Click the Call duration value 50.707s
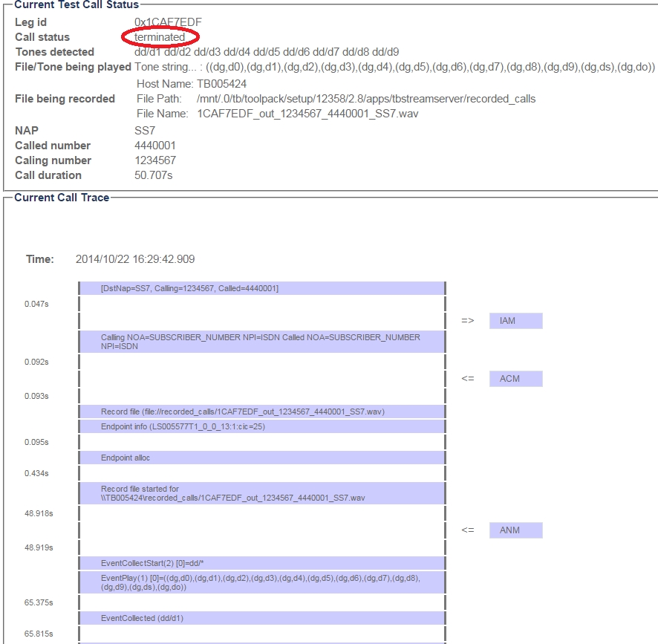The image size is (658, 644). [x=153, y=175]
